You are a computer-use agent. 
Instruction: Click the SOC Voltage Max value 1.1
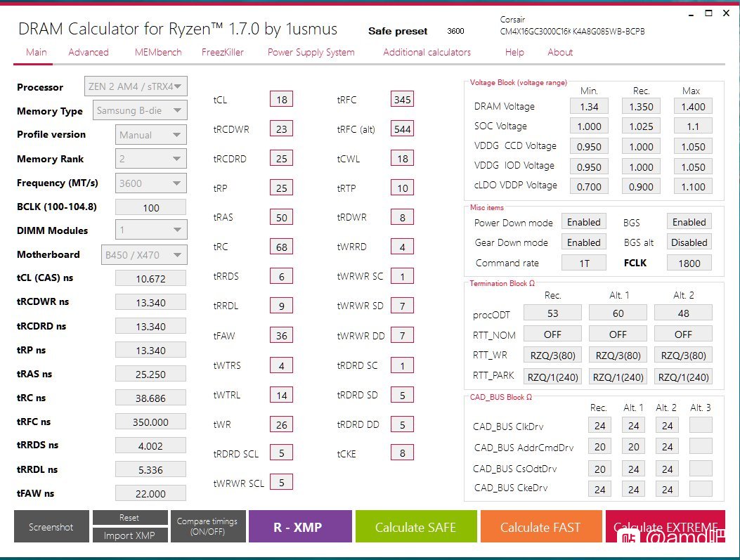coord(693,126)
